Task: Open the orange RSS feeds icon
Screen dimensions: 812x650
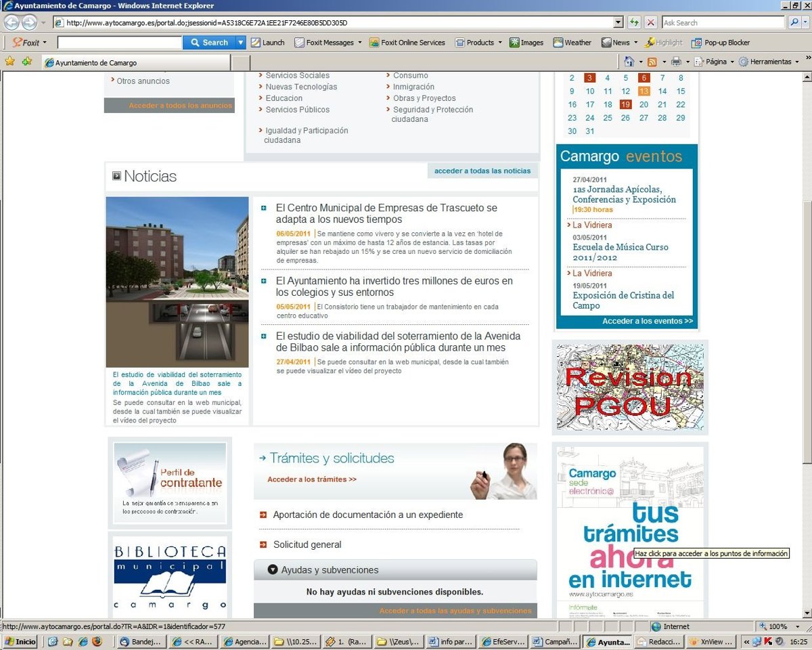Action: click(652, 62)
